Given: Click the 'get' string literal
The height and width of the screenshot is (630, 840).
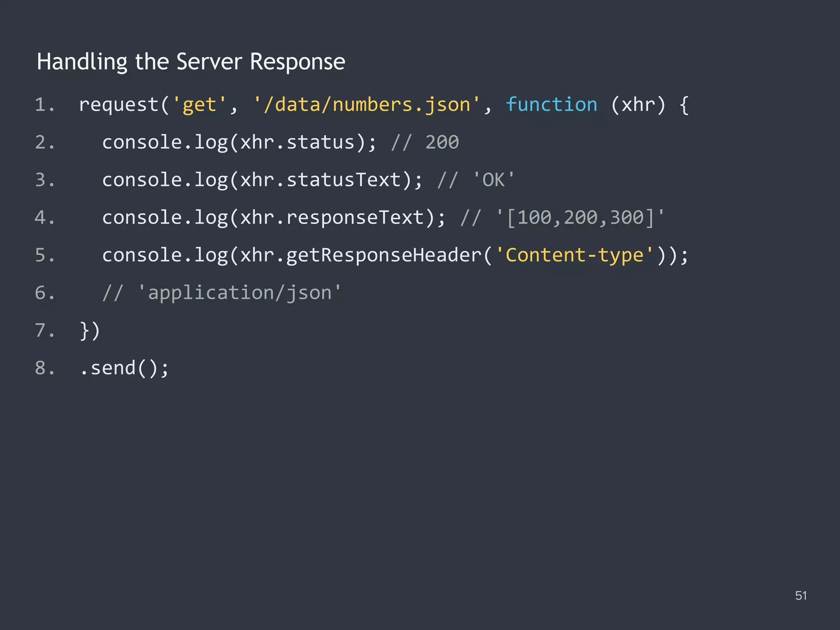Looking at the screenshot, I should tap(199, 105).
